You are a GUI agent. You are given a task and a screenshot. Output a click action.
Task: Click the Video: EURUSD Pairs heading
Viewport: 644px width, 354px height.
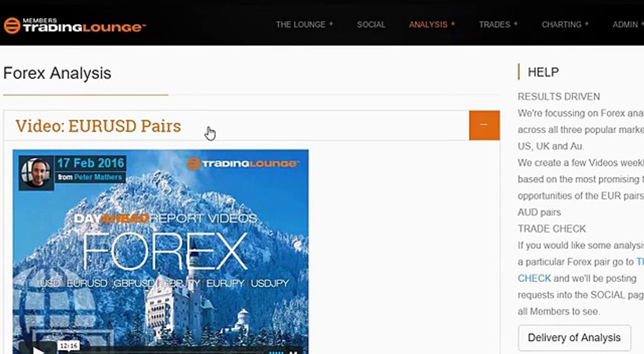[98, 126]
